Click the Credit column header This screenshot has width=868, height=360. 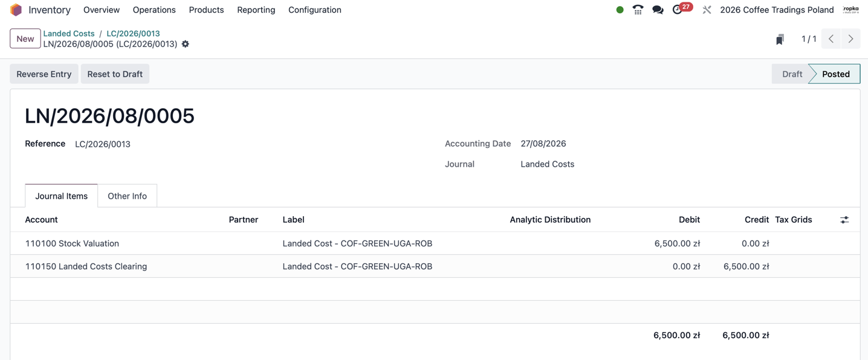757,220
